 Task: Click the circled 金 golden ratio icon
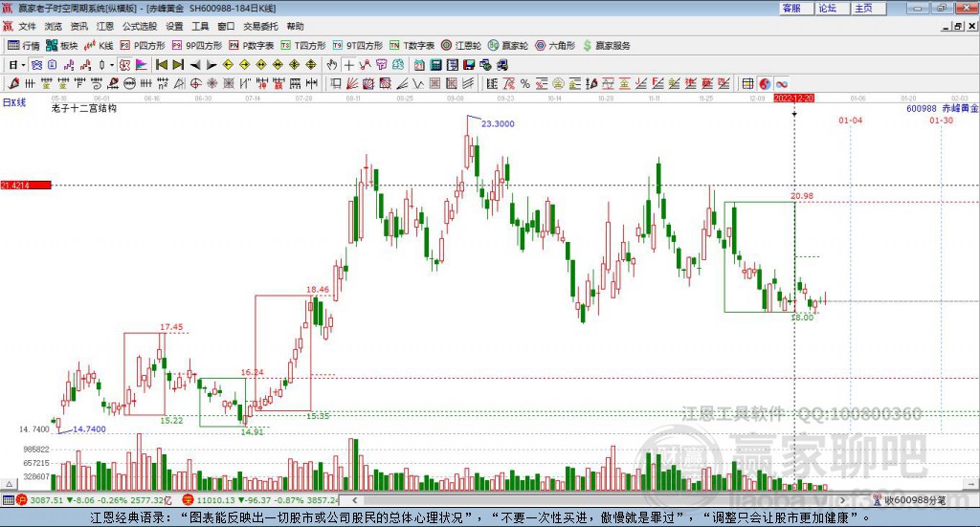(x=558, y=83)
